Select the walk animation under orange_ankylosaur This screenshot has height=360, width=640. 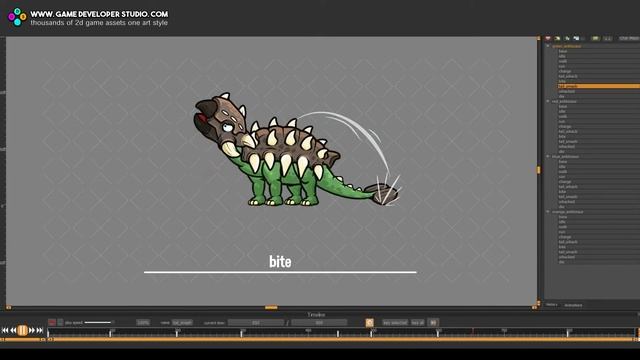[x=563, y=227]
